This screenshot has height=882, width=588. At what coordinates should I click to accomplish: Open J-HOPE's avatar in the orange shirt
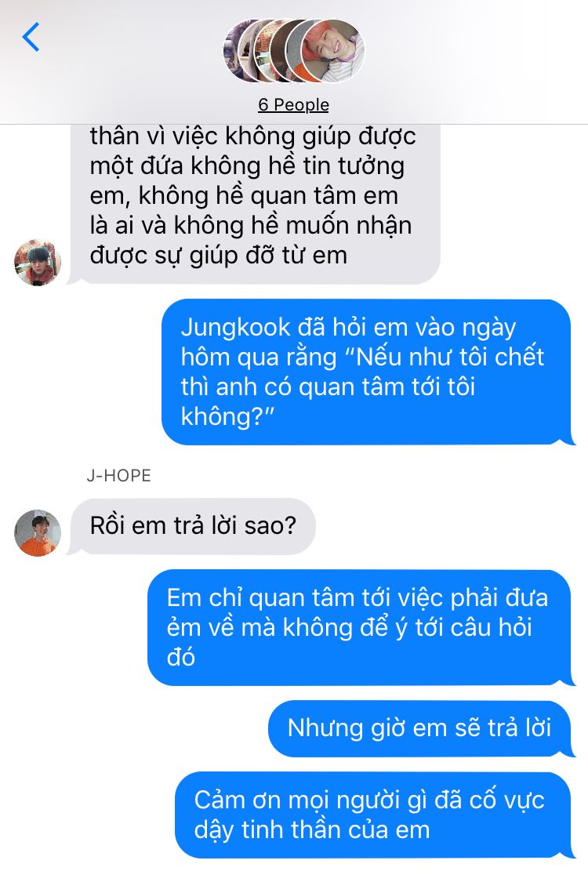37,532
